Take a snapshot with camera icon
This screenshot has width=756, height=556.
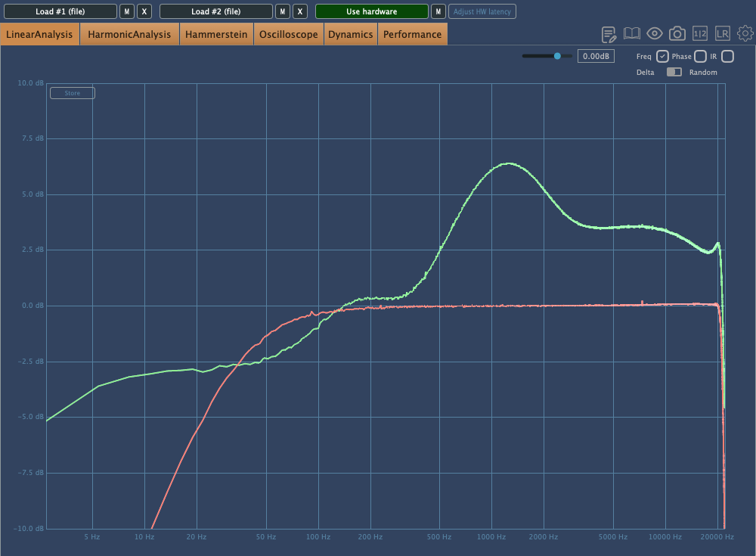(677, 34)
